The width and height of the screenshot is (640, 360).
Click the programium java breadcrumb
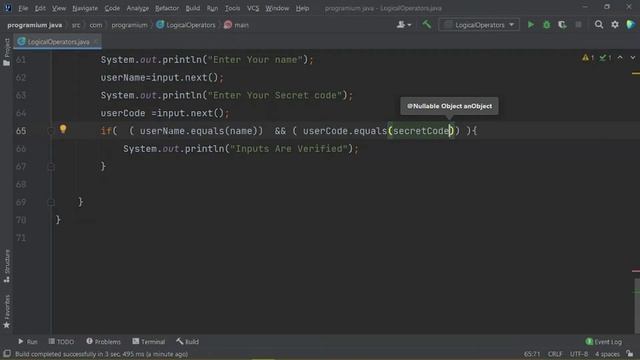pyautogui.click(x=35, y=25)
